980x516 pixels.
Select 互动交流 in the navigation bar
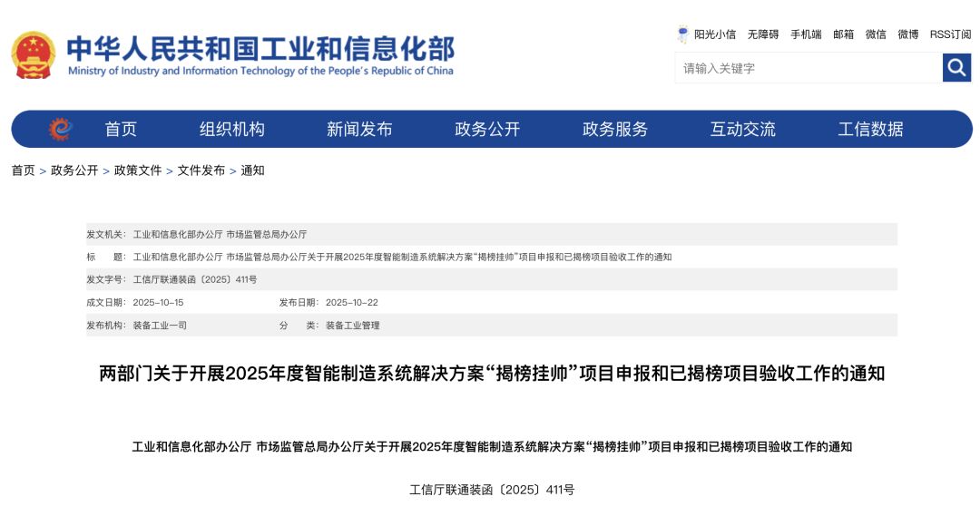(742, 130)
